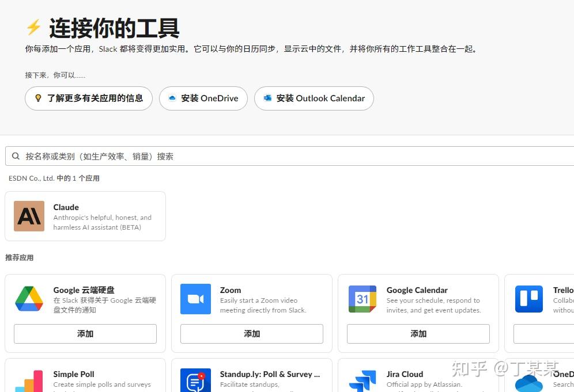Click 安装 OneDrive button
This screenshot has width=574, height=392.
coord(203,98)
